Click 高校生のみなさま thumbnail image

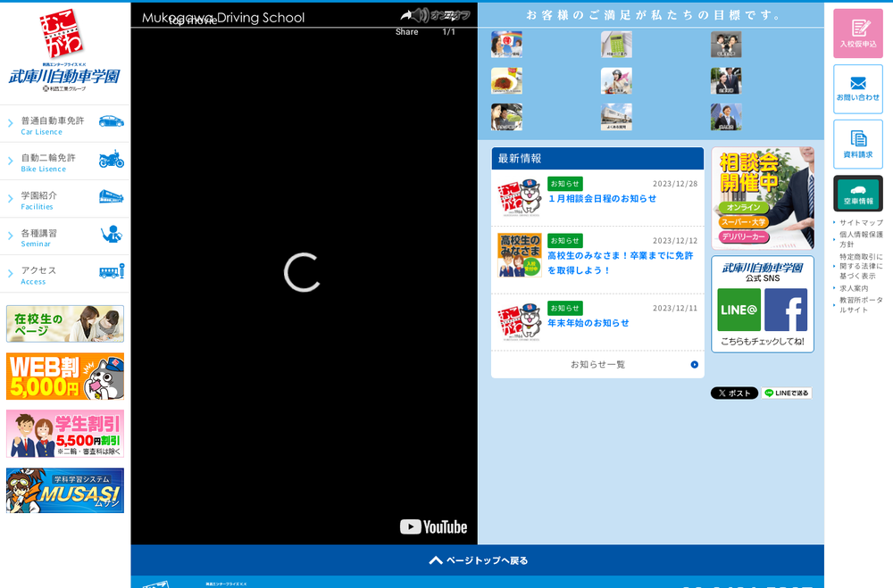(520, 255)
